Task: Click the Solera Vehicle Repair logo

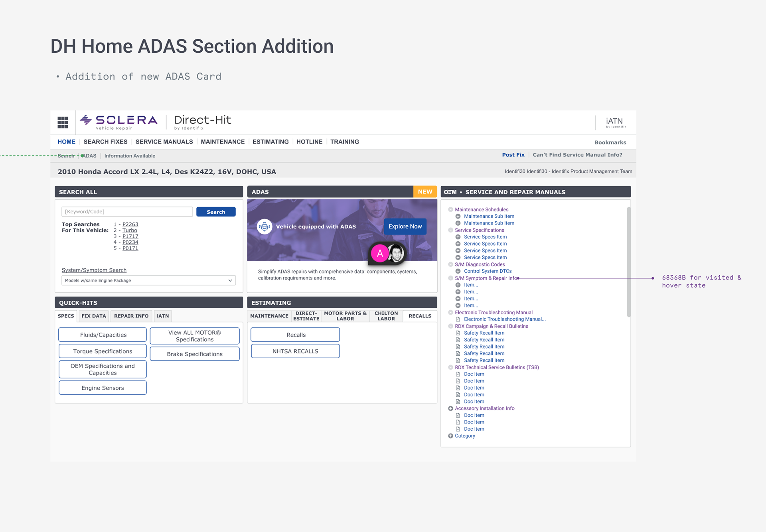Action: [118, 122]
